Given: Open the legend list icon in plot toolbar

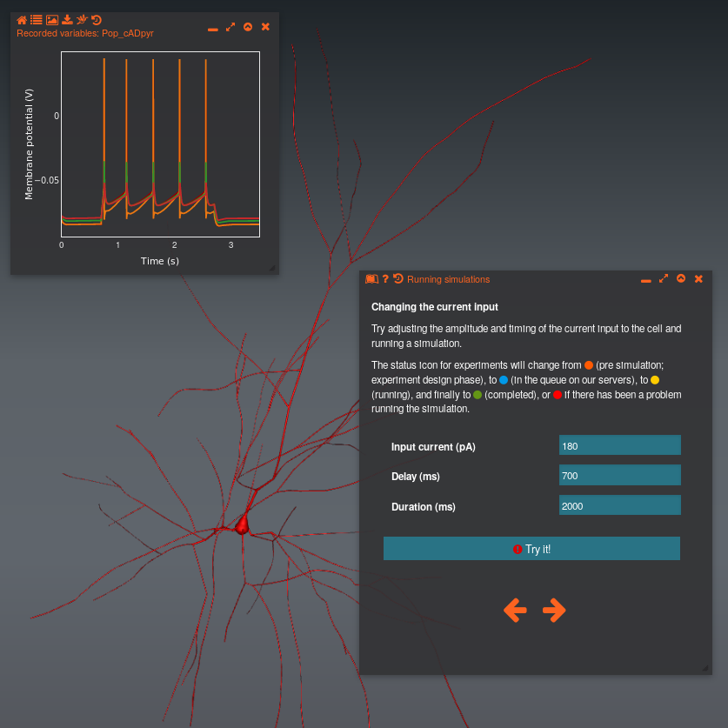Looking at the screenshot, I should [x=37, y=19].
